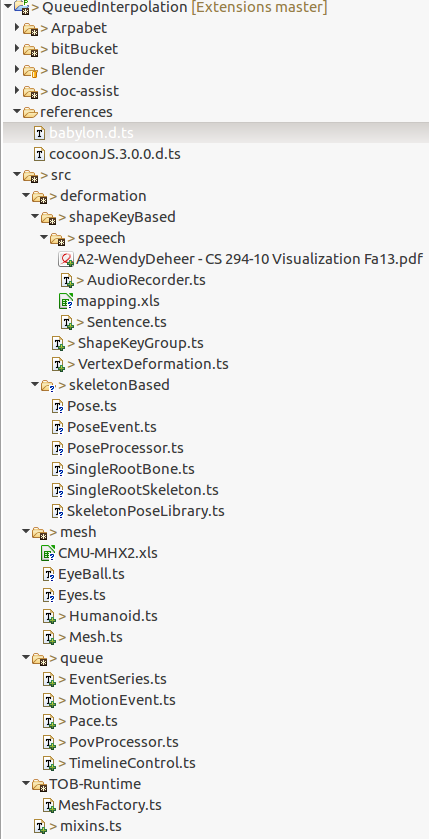Collapse the queue folder arrow
Screen dimensions: 429x839
pyautogui.click(x=26, y=657)
